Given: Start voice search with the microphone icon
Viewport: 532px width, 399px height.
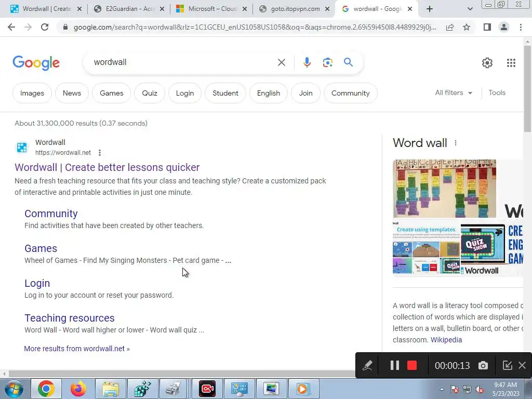Looking at the screenshot, I should 307,62.
